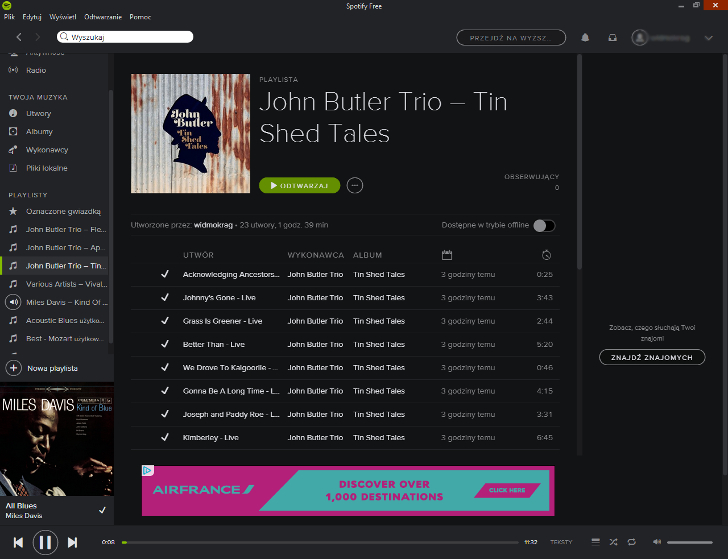The height and width of the screenshot is (559, 728).
Task: Click the Air France advertisement banner
Action: coord(348,491)
